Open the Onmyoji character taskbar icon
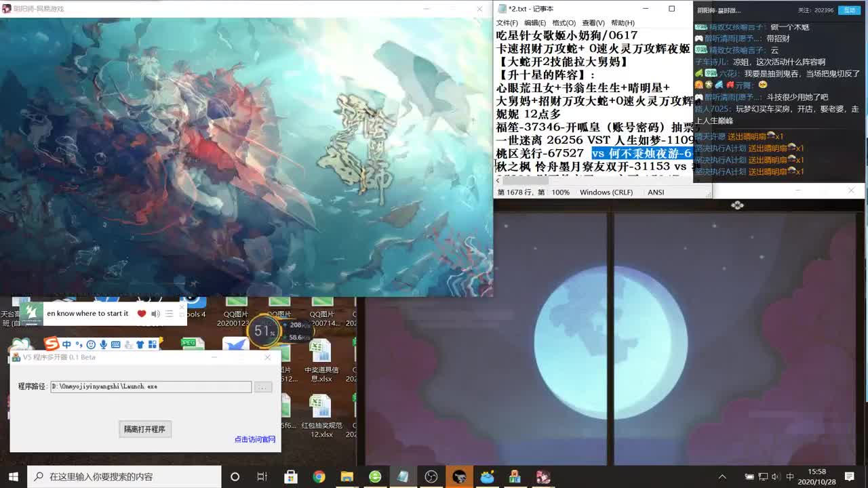The image size is (868, 488). (543, 476)
